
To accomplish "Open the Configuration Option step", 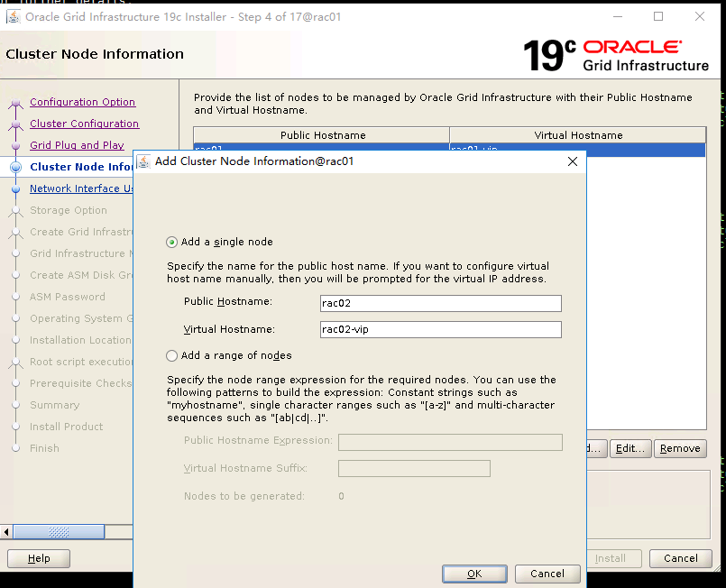I will click(82, 102).
